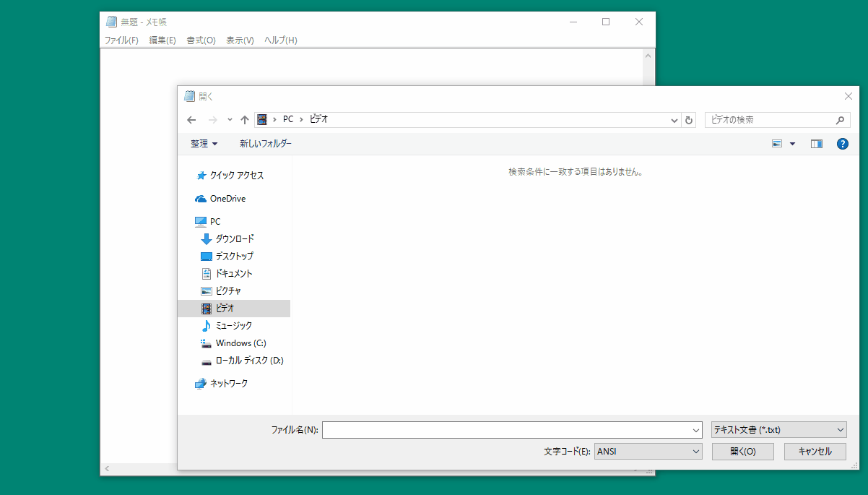Click Notepad scrollbar up arrow

point(648,56)
